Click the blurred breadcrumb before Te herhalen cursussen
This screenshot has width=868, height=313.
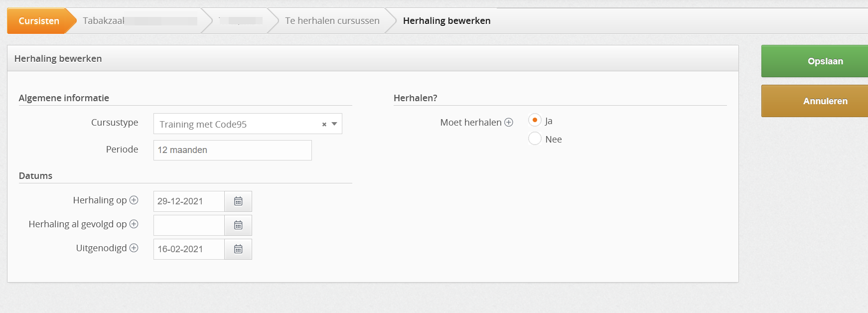point(241,21)
